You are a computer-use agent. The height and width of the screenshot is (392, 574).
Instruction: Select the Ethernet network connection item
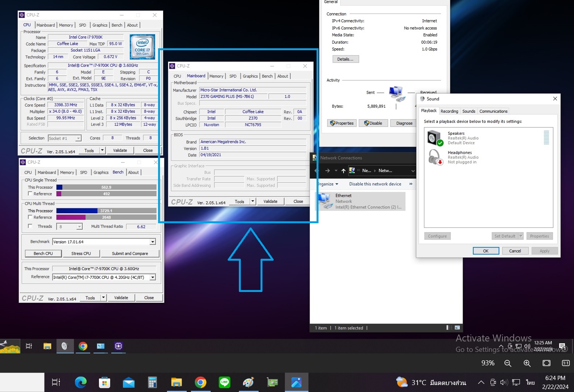(361, 201)
